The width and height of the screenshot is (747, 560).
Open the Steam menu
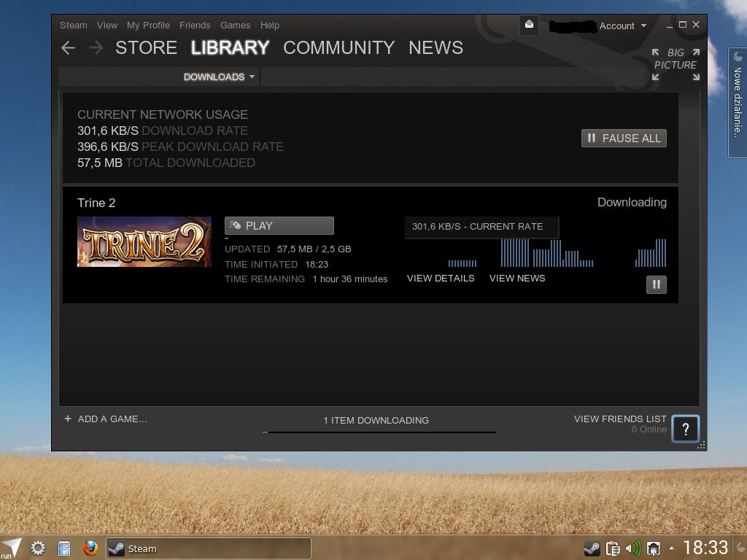coord(74,26)
